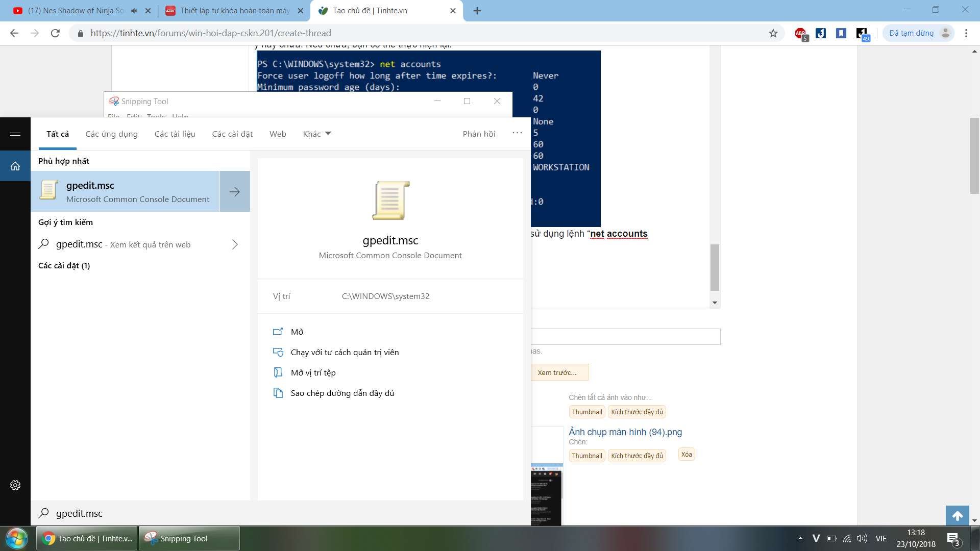Click the UniKey V tray icon
This screenshot has height=551, width=980.
(x=816, y=538)
